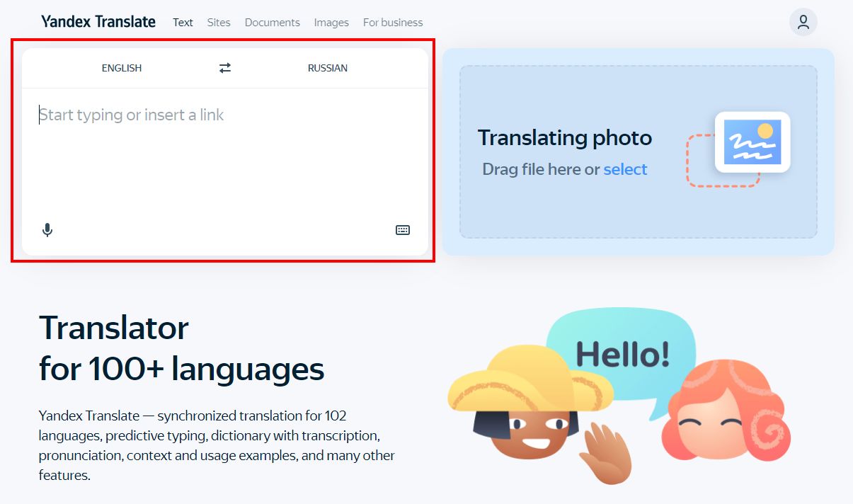
Task: Switch to the Sites tab
Action: (219, 23)
